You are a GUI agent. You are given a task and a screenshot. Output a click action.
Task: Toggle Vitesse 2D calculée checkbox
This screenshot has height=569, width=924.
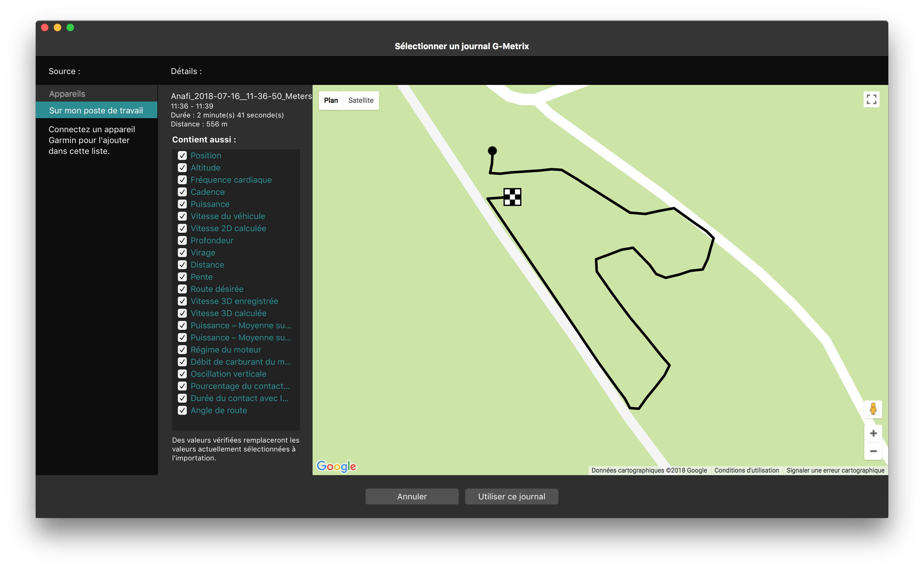click(x=182, y=228)
